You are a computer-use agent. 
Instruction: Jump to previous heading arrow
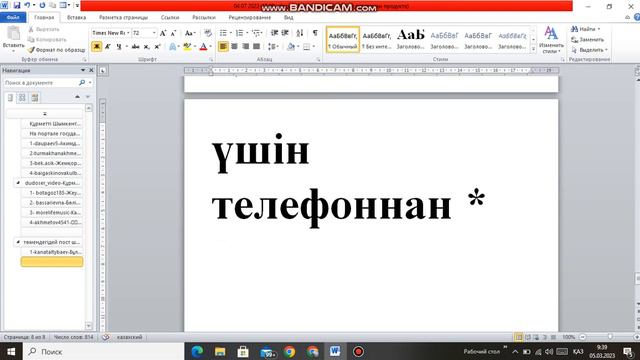pos(78,97)
